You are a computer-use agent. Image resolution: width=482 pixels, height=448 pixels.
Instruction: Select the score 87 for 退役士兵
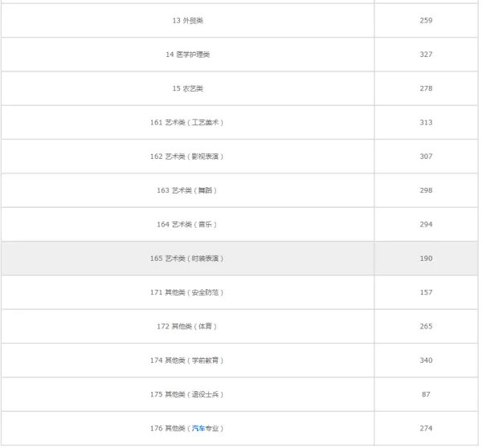[426, 394]
